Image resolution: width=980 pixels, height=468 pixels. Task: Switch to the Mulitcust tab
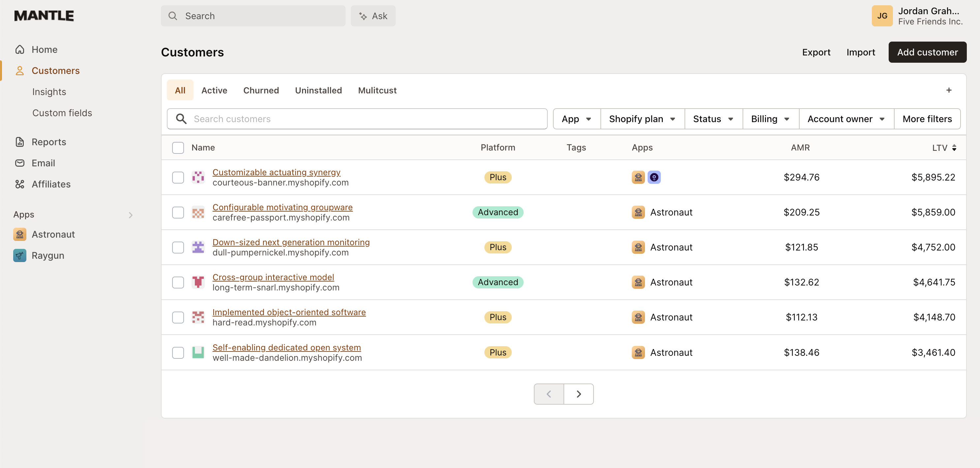tap(377, 90)
